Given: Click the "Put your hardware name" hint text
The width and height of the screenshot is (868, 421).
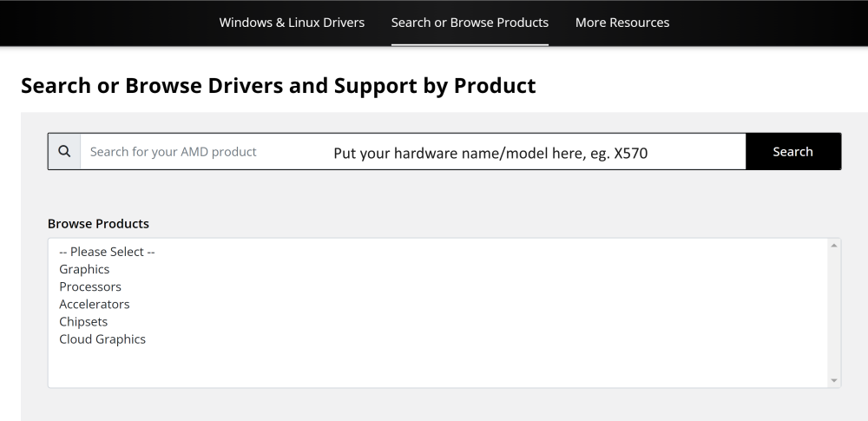Looking at the screenshot, I should (491, 154).
